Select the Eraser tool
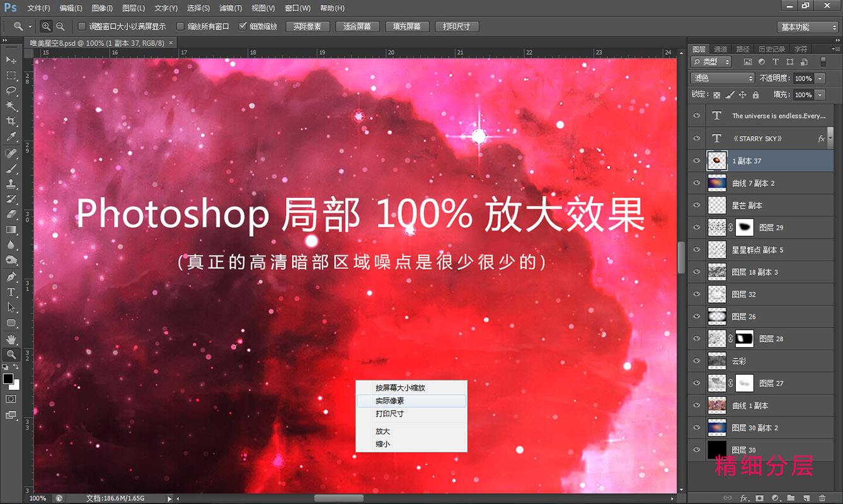Screen dimensions: 843x504 point(11,214)
